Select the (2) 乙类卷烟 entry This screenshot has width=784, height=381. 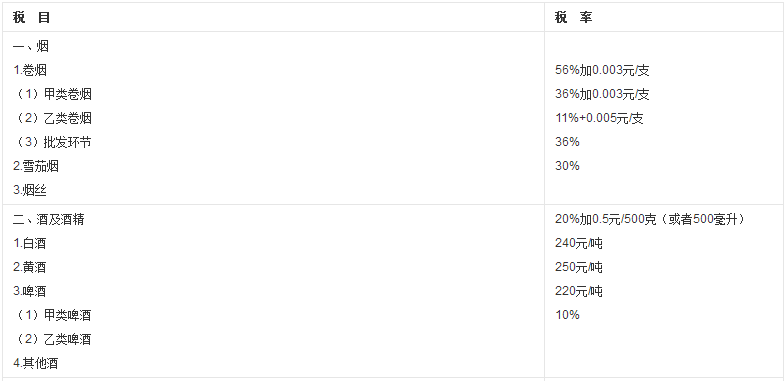(x=53, y=118)
